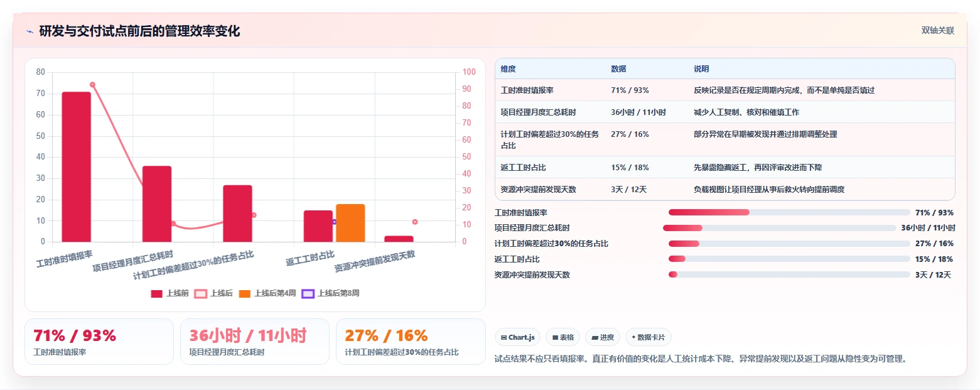The image size is (980, 390).
Task: Open the orange 27% / 16% data card
Action: click(411, 342)
